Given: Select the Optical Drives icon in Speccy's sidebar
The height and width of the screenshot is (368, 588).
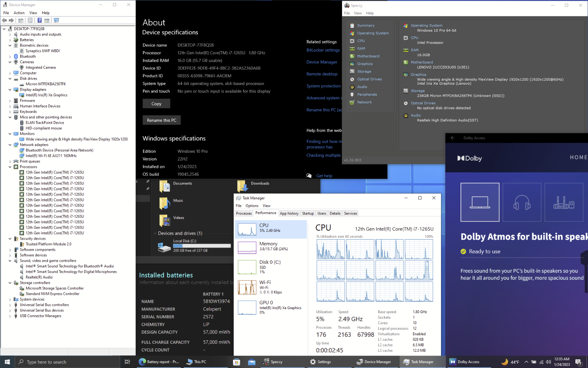Looking at the screenshot, I should (352, 79).
